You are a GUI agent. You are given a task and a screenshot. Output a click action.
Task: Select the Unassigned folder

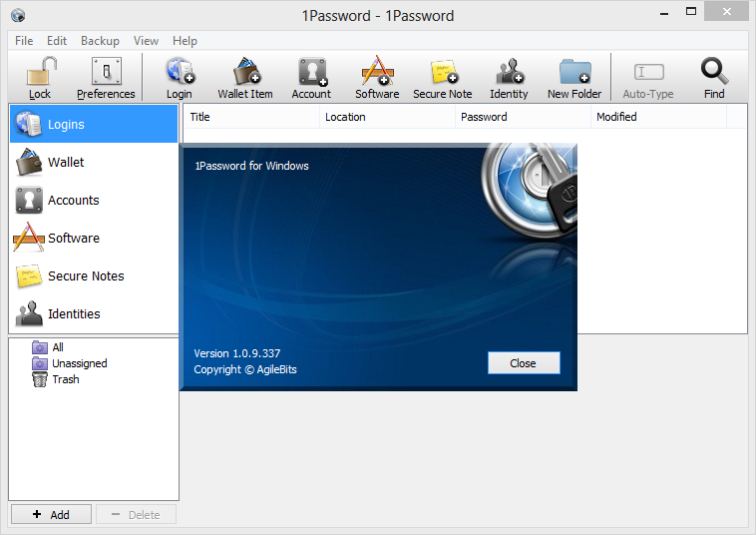pyautogui.click(x=70, y=363)
